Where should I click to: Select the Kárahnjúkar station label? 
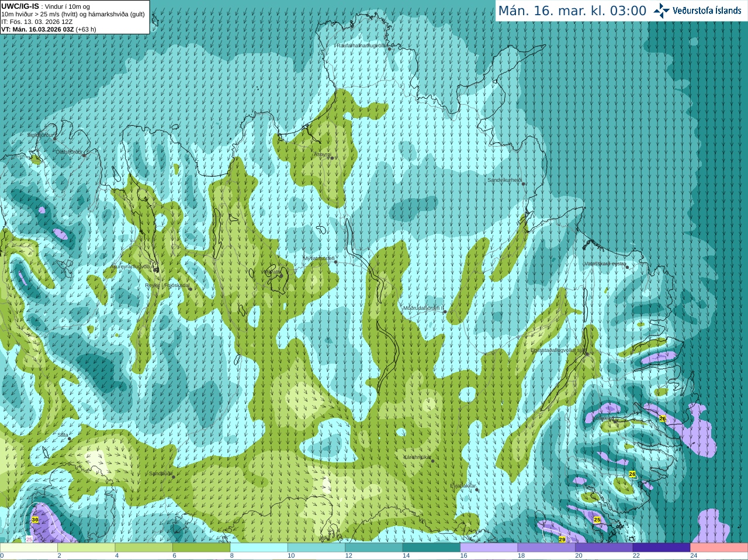click(x=417, y=457)
